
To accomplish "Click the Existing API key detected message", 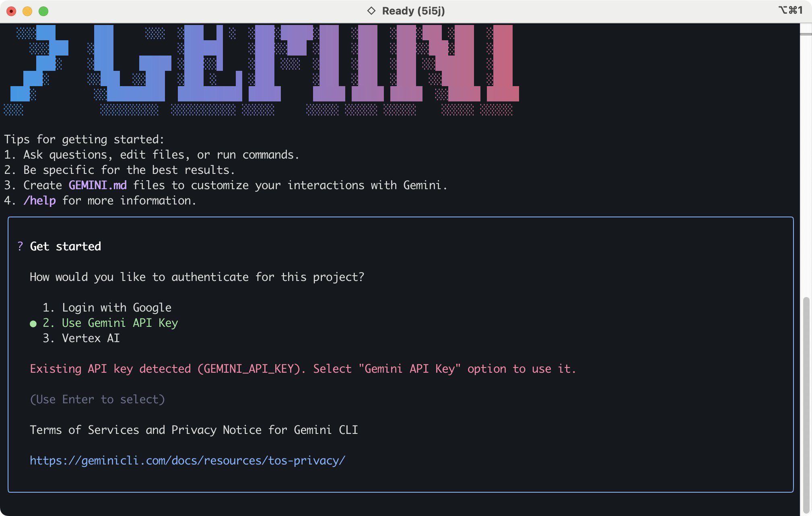I will point(303,369).
